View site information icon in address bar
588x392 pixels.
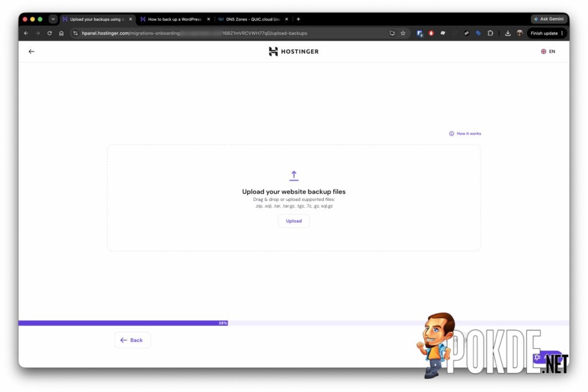pyautogui.click(x=75, y=33)
